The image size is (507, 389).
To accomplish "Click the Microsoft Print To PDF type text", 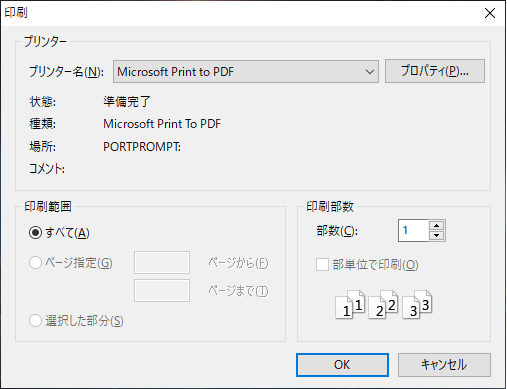I will pos(162,124).
